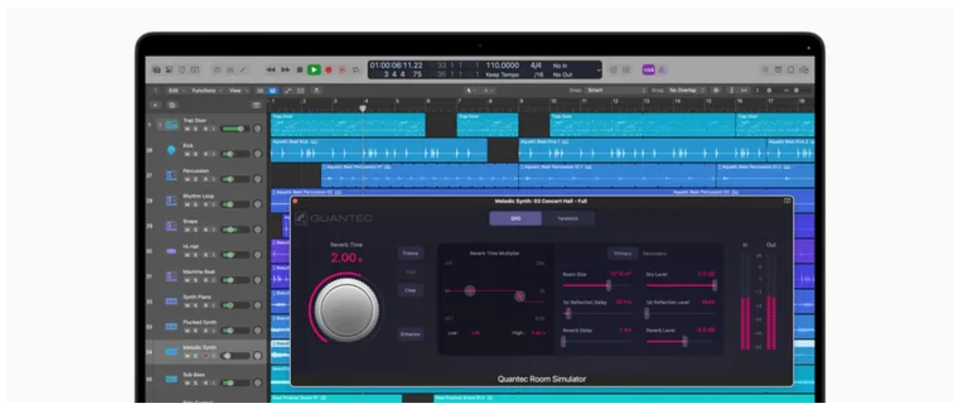Expand the Trap Door track stack

tap(160, 125)
